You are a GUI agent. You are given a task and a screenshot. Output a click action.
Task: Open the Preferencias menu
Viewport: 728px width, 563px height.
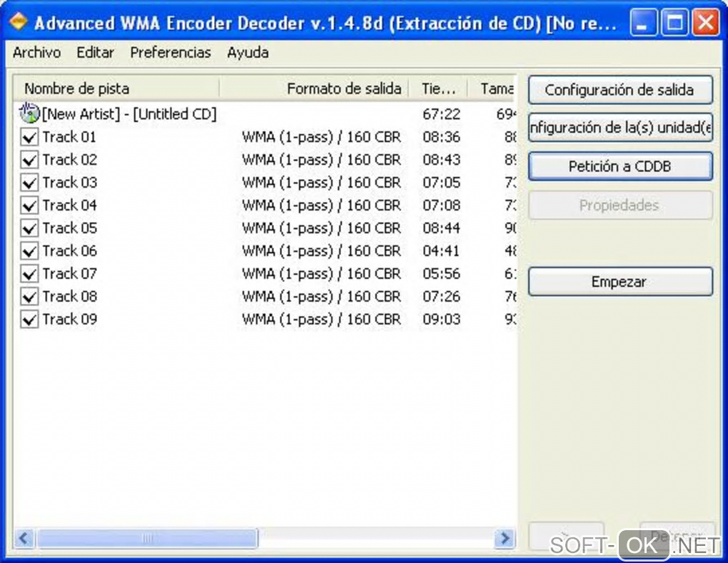coord(171,53)
